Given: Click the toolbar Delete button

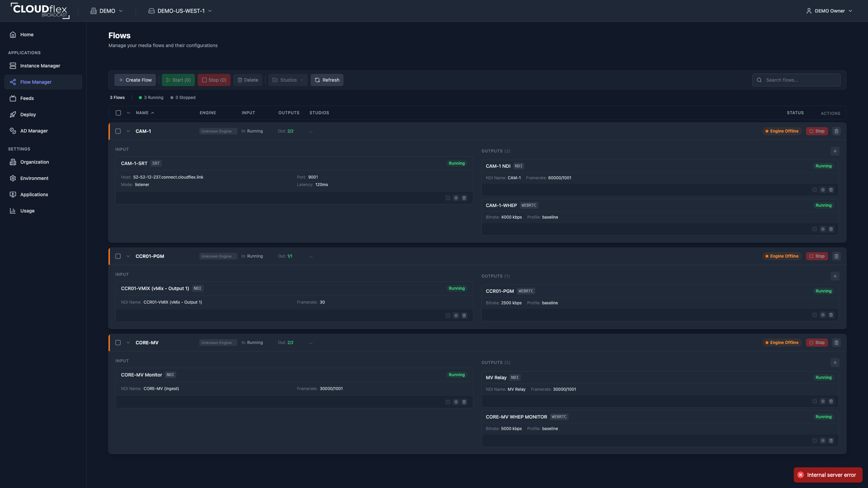Looking at the screenshot, I should (248, 80).
